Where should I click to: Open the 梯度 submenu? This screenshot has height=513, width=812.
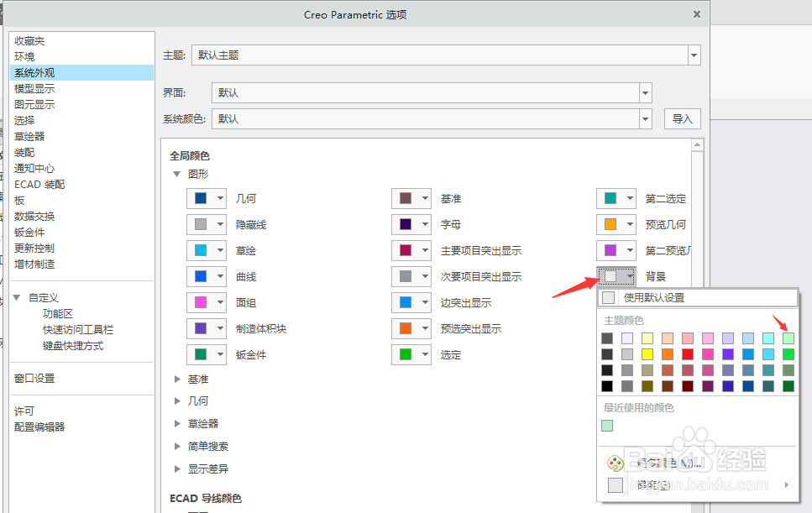698,485
